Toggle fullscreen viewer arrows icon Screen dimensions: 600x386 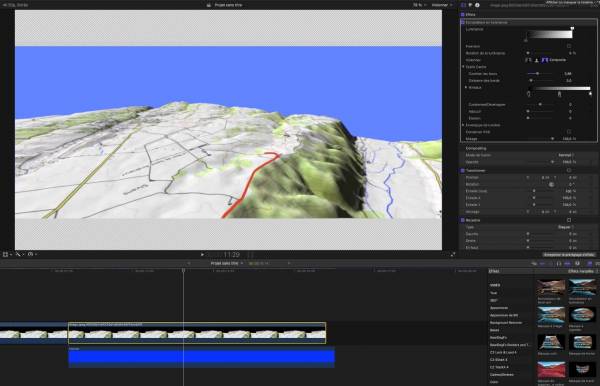tap(453, 254)
